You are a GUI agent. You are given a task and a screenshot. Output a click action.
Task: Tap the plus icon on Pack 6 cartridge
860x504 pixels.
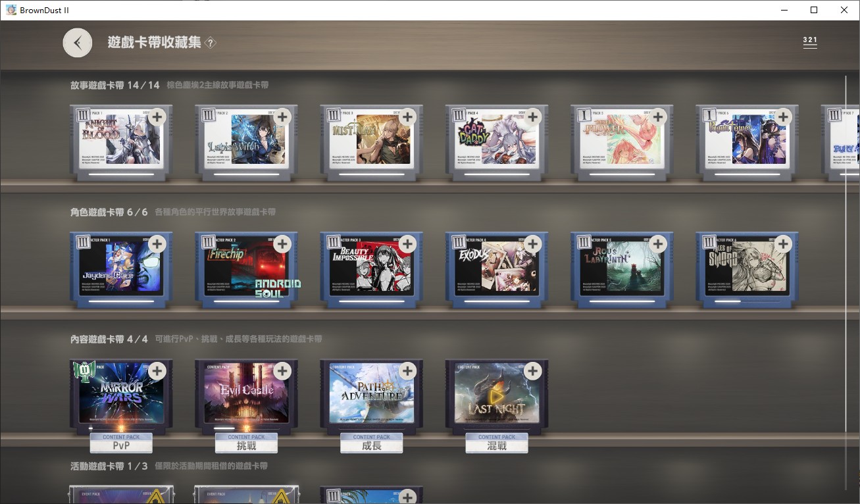[783, 117]
